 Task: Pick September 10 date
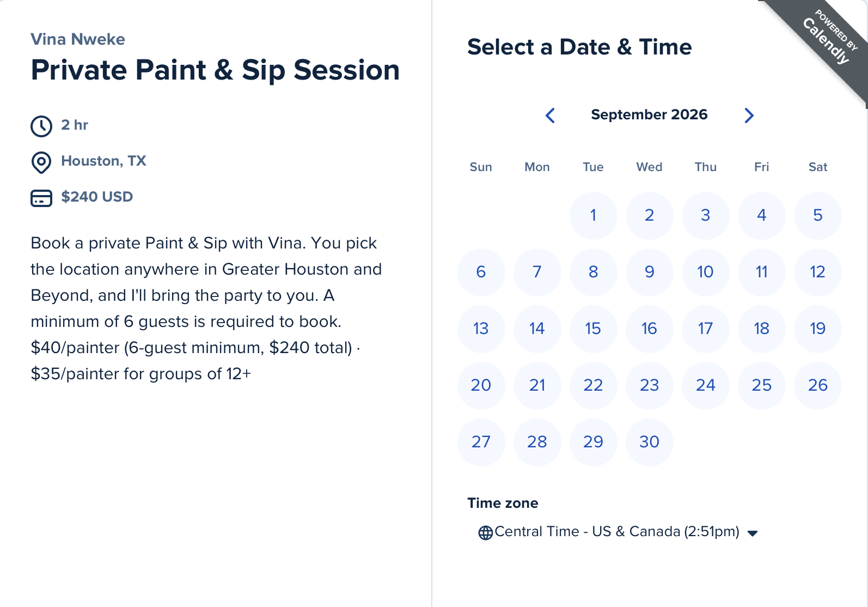[x=705, y=272]
